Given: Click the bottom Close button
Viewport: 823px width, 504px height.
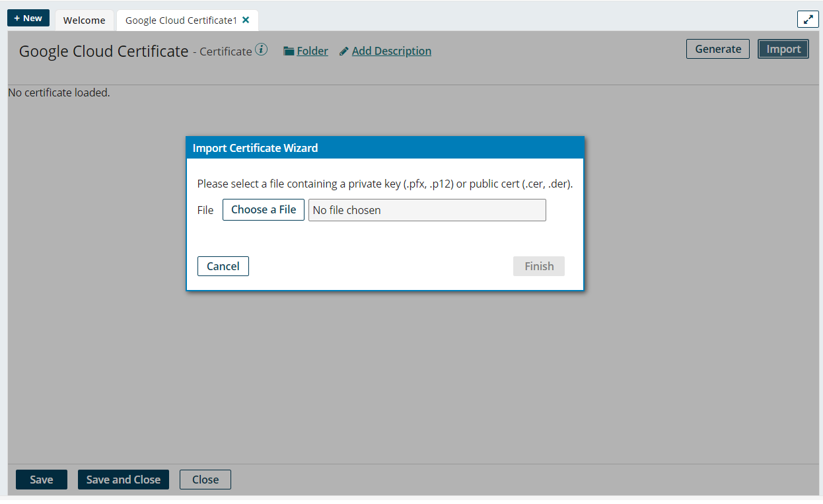Looking at the screenshot, I should tap(205, 480).
